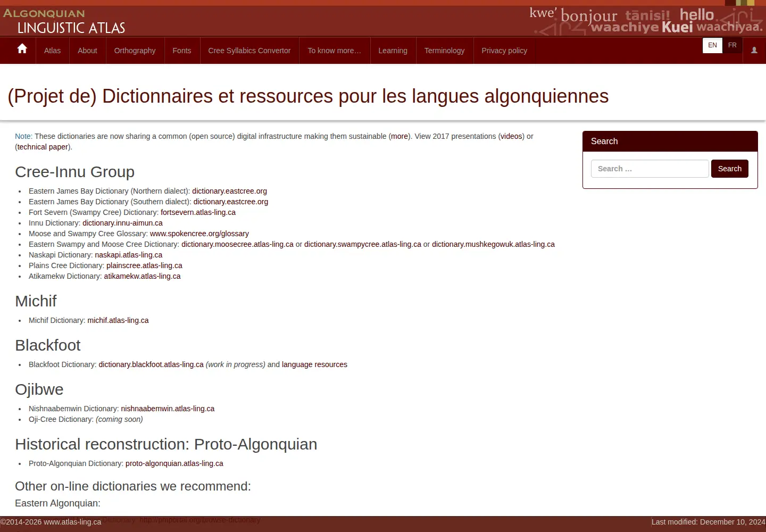This screenshot has height=532, width=766.
Task: Open www.spokencree.org/glossary link
Action: [199, 234]
